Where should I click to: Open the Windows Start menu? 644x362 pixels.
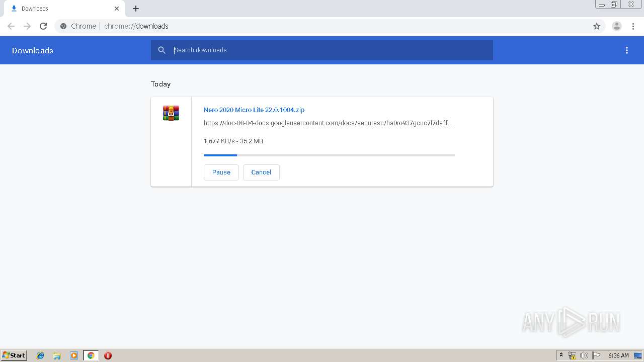coord(14,355)
